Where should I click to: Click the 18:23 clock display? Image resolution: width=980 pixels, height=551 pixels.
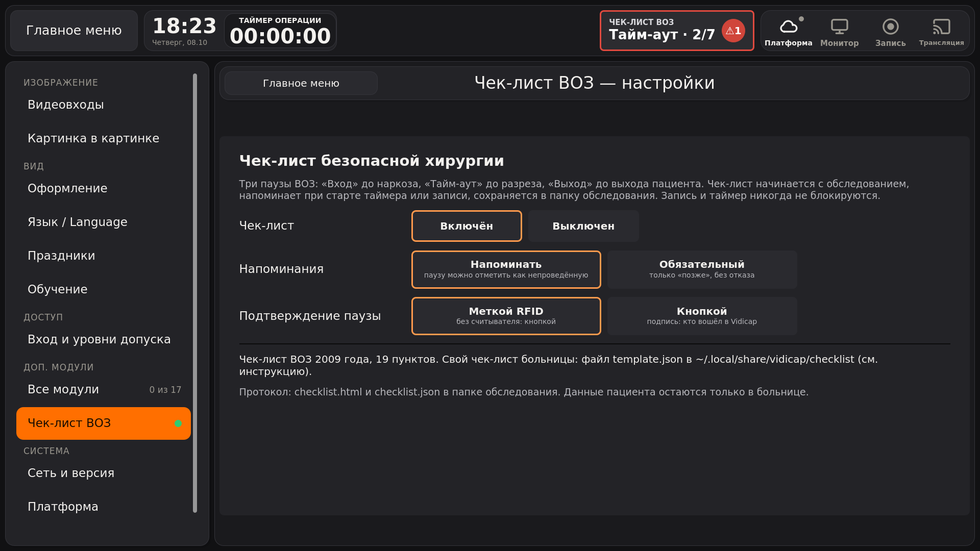click(184, 26)
